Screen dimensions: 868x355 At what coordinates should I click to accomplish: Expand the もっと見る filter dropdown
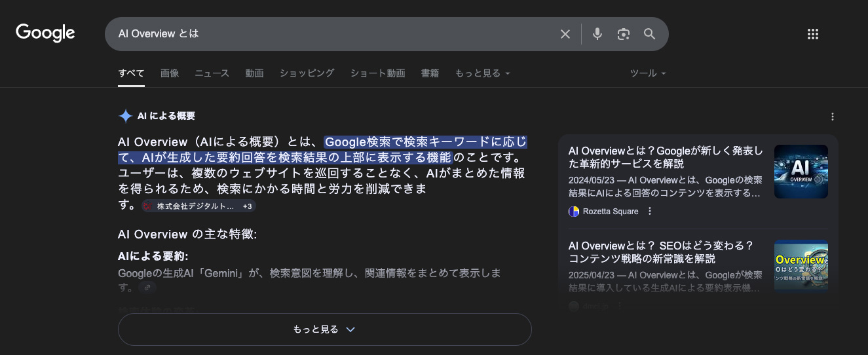[483, 73]
